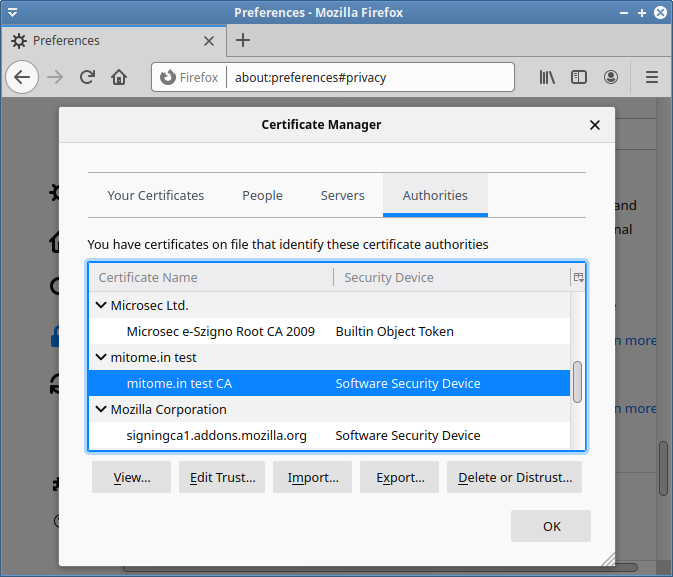Collapse the Microsec Ltd. group
673x577 pixels.
pyautogui.click(x=101, y=305)
